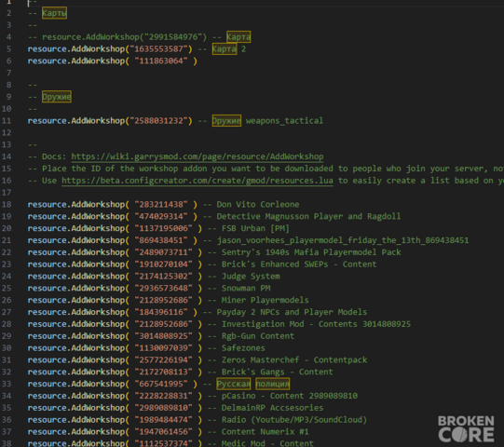Click the workshop ID "1635553587"
Viewport: 504px width, 447px height.
click(x=161, y=49)
